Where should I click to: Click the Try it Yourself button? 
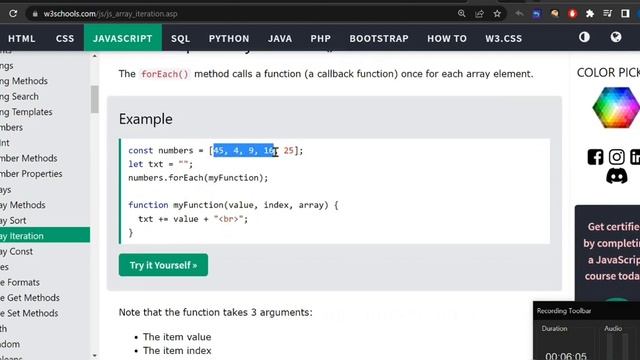[163, 265]
